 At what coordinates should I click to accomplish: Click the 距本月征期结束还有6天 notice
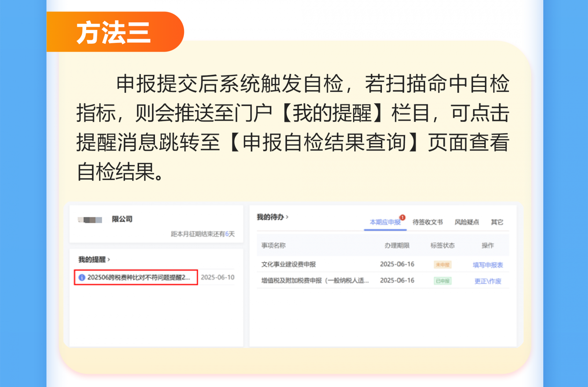202,234
